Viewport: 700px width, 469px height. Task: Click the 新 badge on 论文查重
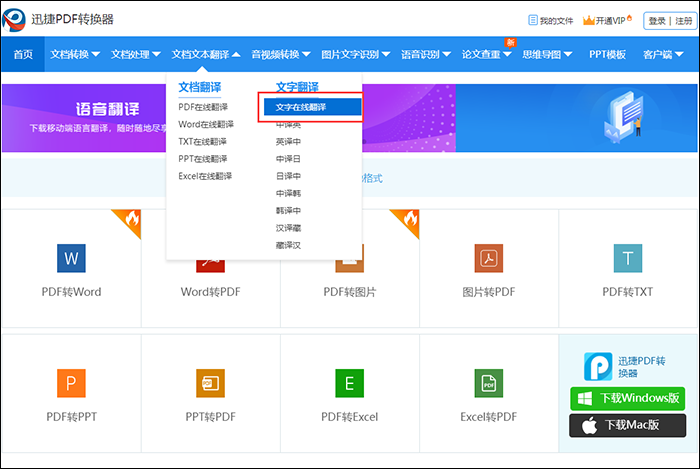510,42
